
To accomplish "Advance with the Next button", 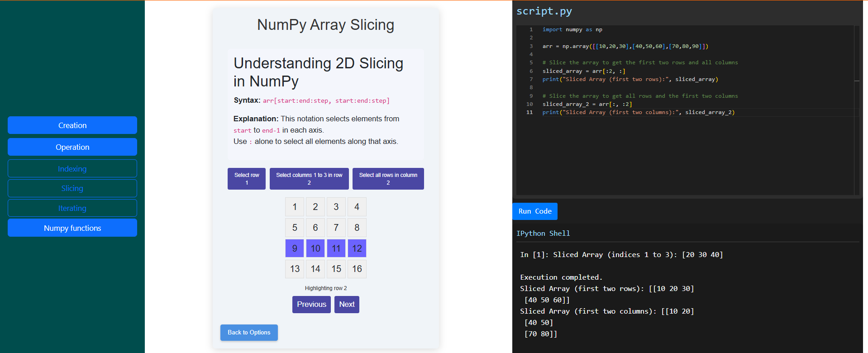I will (x=347, y=305).
